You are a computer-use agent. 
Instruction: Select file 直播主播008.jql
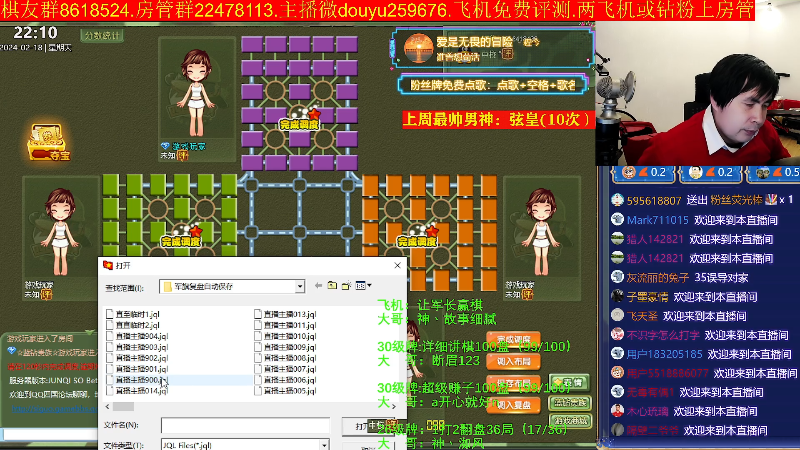[x=285, y=358]
